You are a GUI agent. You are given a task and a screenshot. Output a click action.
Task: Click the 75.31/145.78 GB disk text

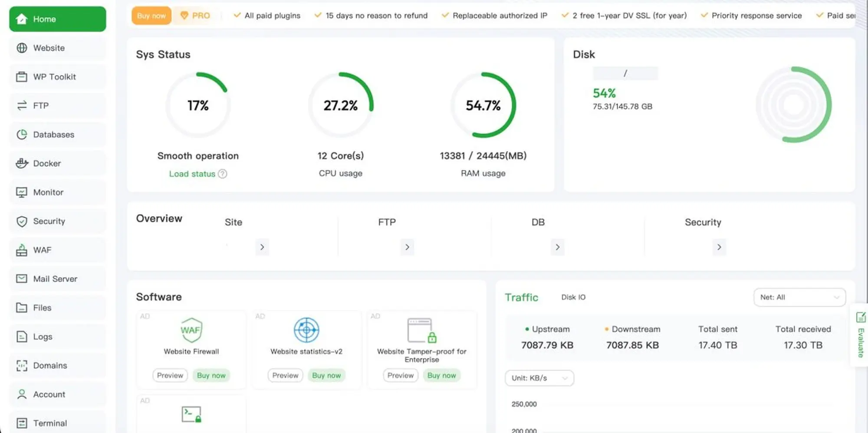click(622, 106)
